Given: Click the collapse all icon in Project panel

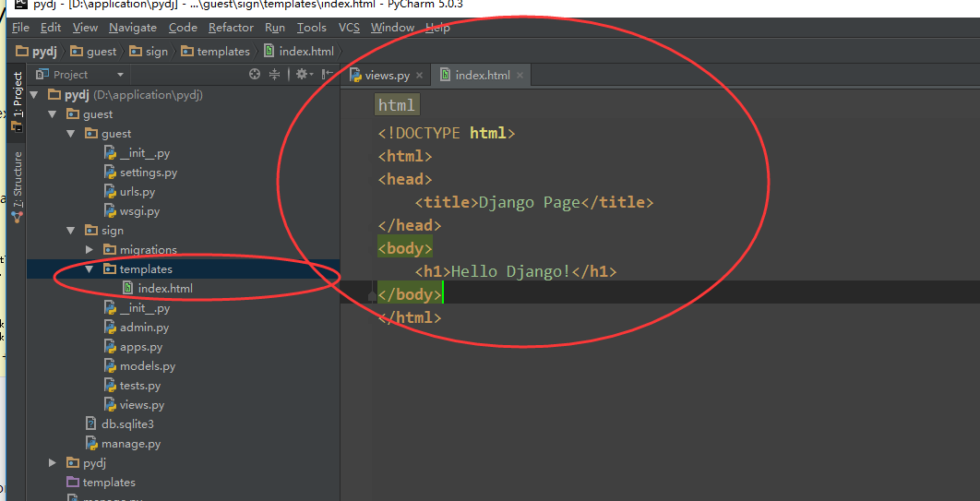Looking at the screenshot, I should coord(274,75).
